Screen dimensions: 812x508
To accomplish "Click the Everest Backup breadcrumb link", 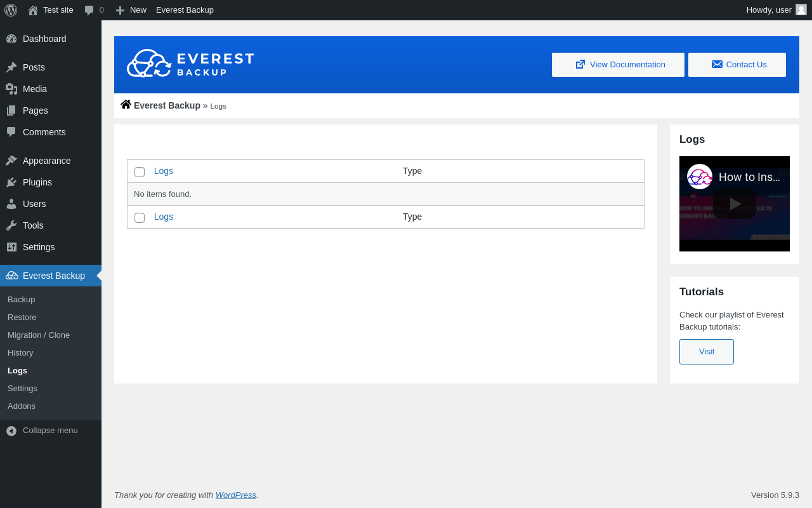I will [167, 105].
